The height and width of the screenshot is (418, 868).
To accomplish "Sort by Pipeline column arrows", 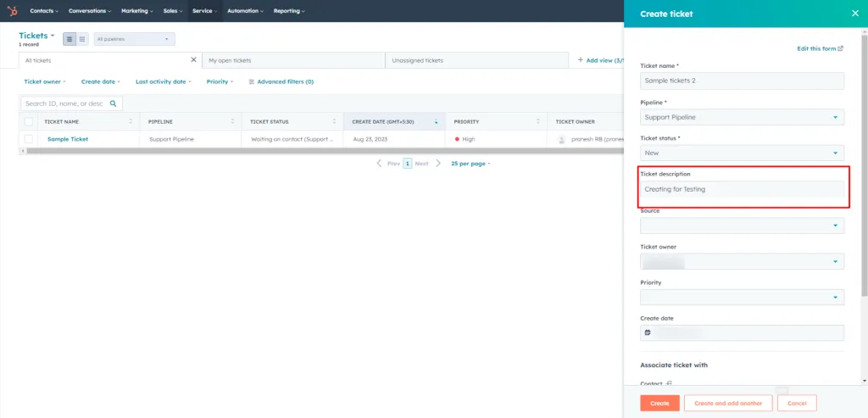I will click(x=232, y=121).
